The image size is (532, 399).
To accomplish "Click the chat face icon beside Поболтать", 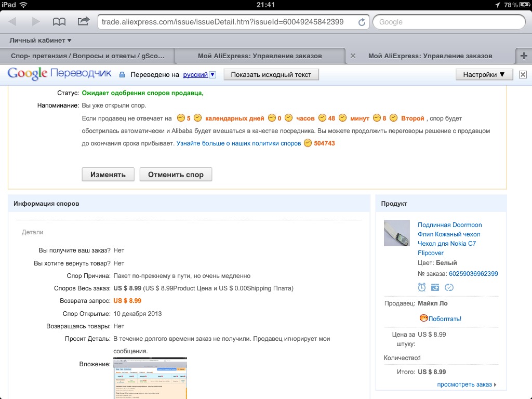I will [423, 318].
